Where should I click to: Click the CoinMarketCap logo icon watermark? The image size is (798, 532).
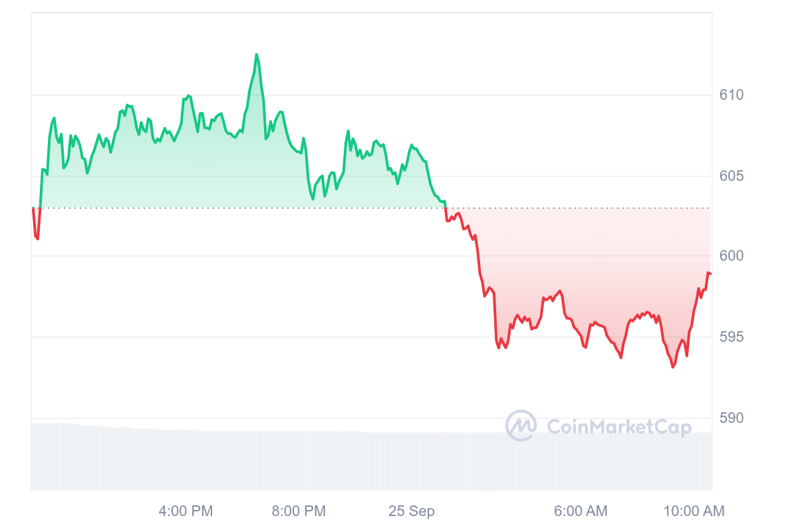pos(521,426)
